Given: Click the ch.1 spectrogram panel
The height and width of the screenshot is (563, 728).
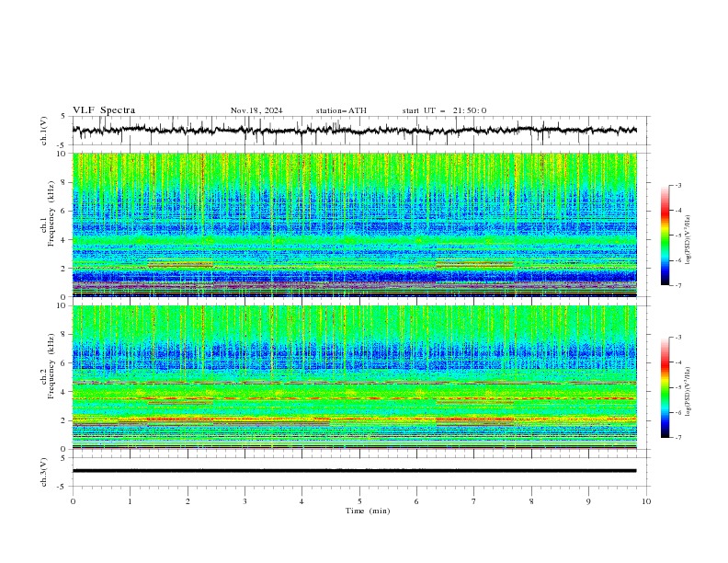Looking at the screenshot, I should [x=354, y=224].
